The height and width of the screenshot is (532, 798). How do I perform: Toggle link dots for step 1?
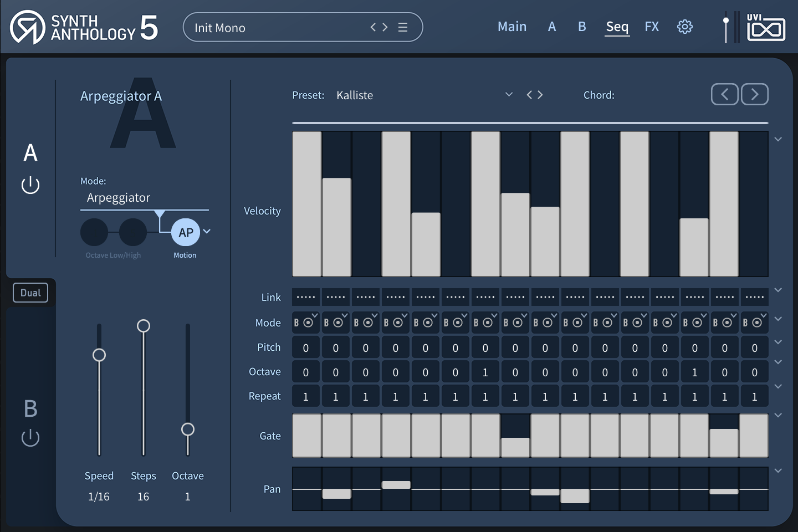[x=306, y=297]
